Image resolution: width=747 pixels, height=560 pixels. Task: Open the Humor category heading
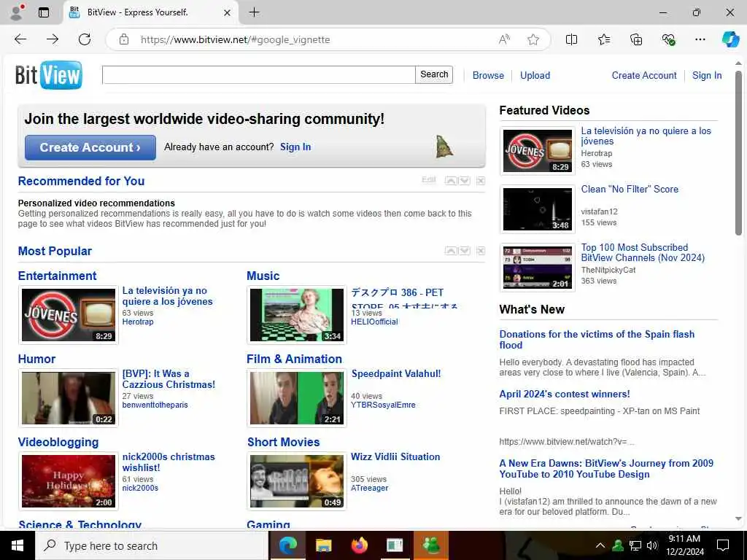click(x=36, y=359)
